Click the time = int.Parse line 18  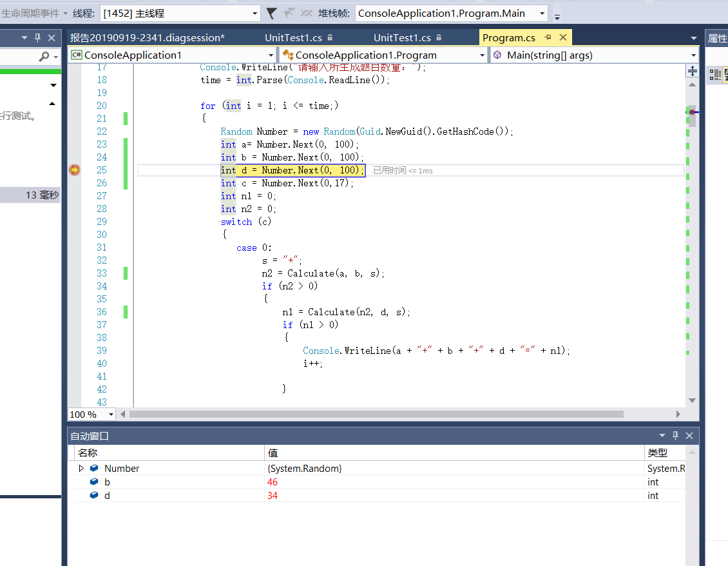click(x=295, y=80)
